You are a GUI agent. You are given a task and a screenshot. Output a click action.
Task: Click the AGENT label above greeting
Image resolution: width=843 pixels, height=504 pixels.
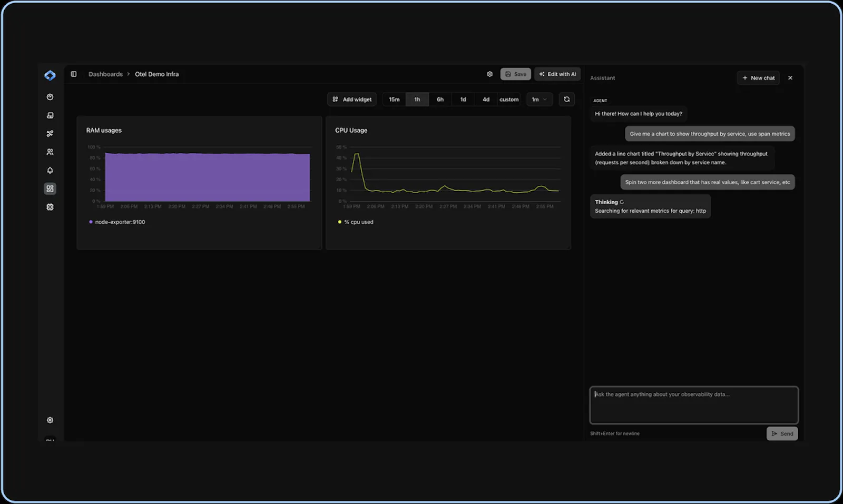coord(600,101)
